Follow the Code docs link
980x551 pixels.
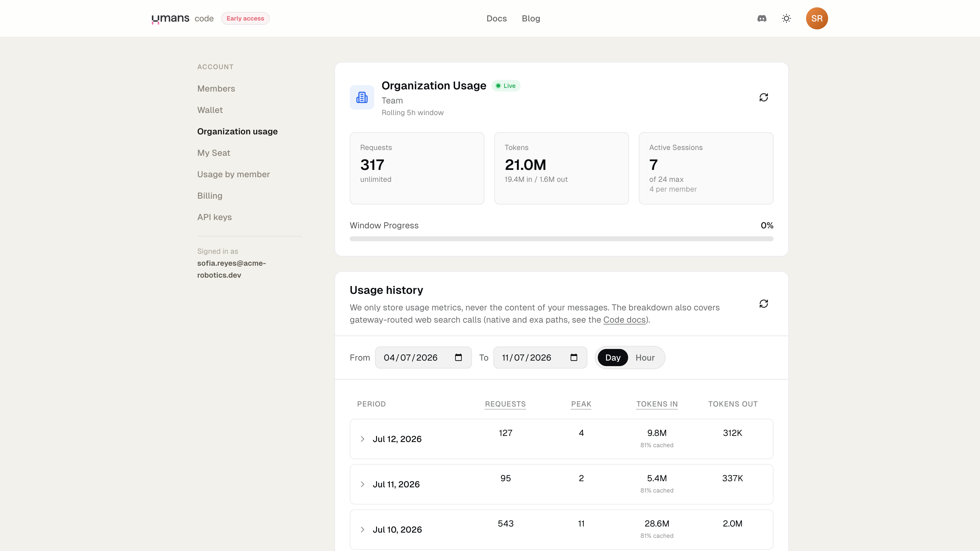click(624, 320)
